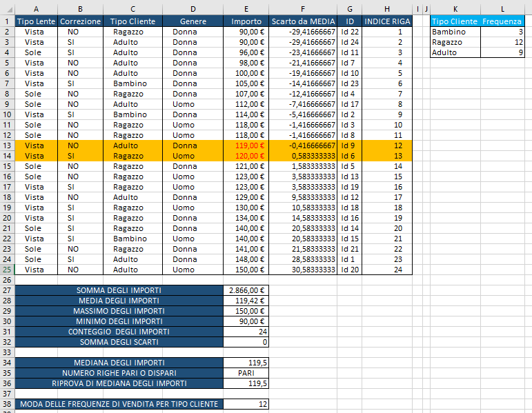Click the 150,00 € value in cell E29
Screen dimensions: 532x413
point(246,311)
